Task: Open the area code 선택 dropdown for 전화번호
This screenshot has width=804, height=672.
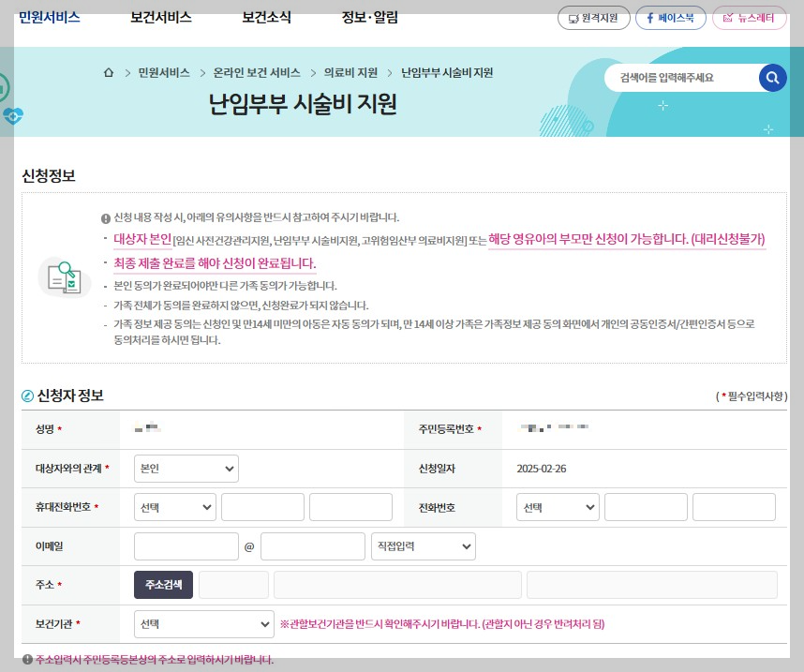Action: [557, 507]
